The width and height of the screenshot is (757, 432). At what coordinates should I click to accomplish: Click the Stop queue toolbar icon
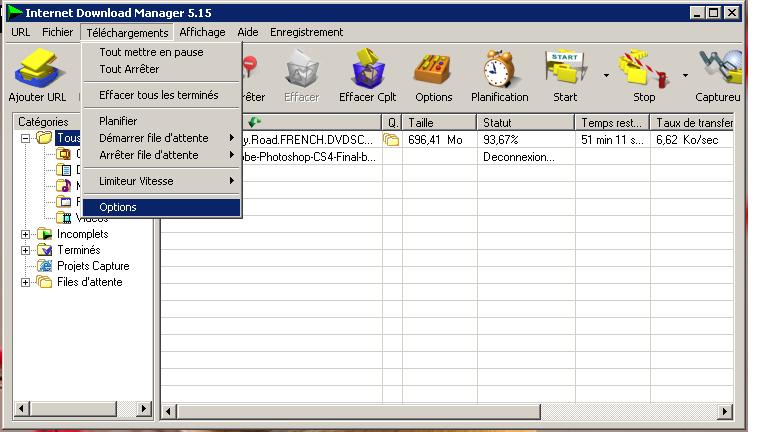[643, 70]
